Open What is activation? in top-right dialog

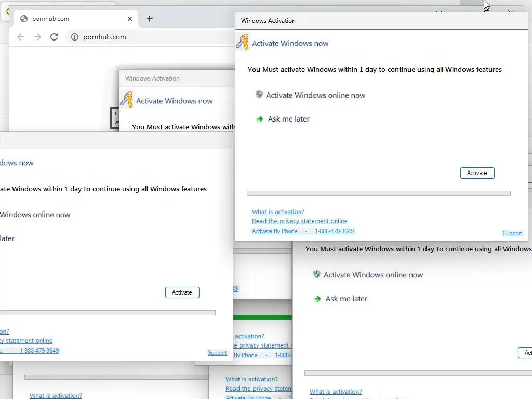[x=278, y=212]
